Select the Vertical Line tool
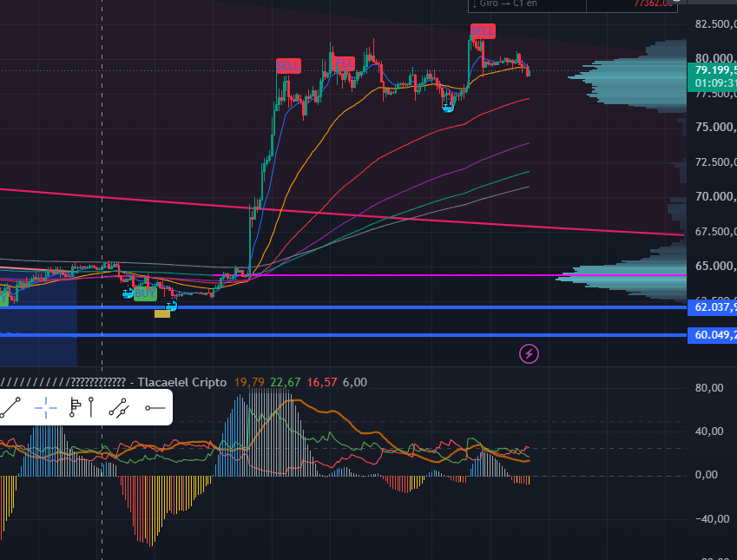This screenshot has height=560, width=737. coord(91,407)
